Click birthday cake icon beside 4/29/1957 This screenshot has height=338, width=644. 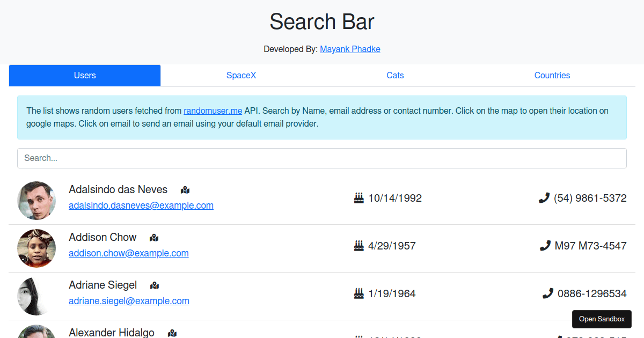pos(359,246)
